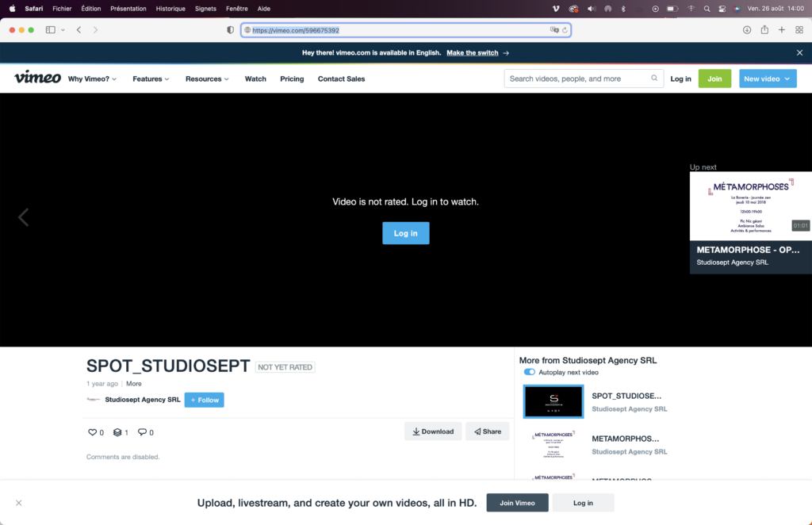Image resolution: width=812 pixels, height=525 pixels.
Task: Share the video with Share button
Action: pyautogui.click(x=488, y=431)
